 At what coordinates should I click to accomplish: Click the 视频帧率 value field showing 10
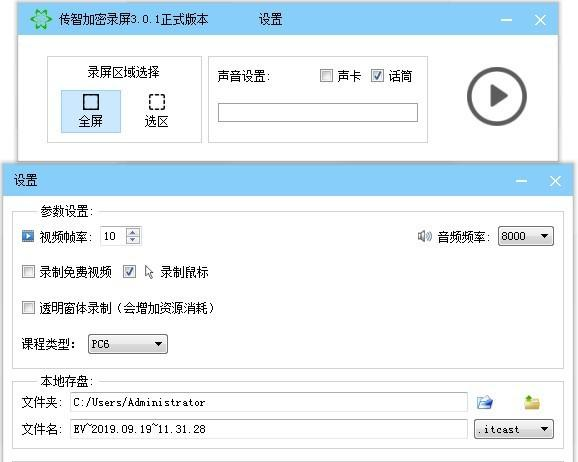113,236
